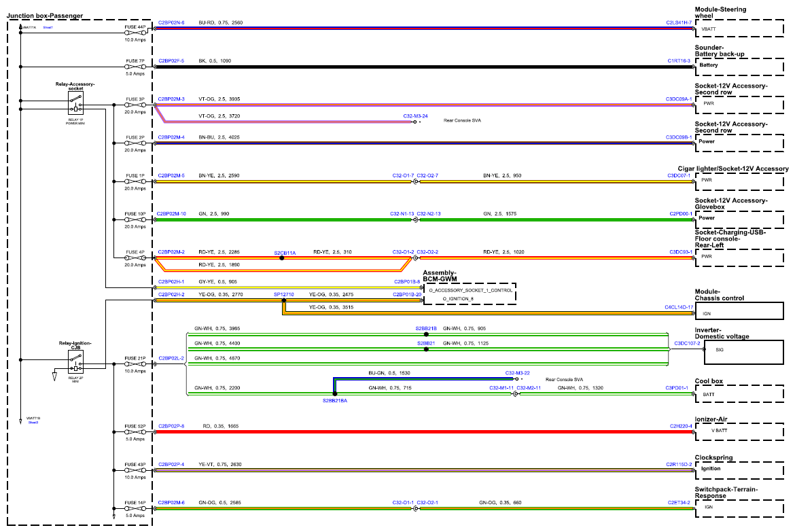Select wire label BU-GN, 0.5, 1530

(x=389, y=373)
